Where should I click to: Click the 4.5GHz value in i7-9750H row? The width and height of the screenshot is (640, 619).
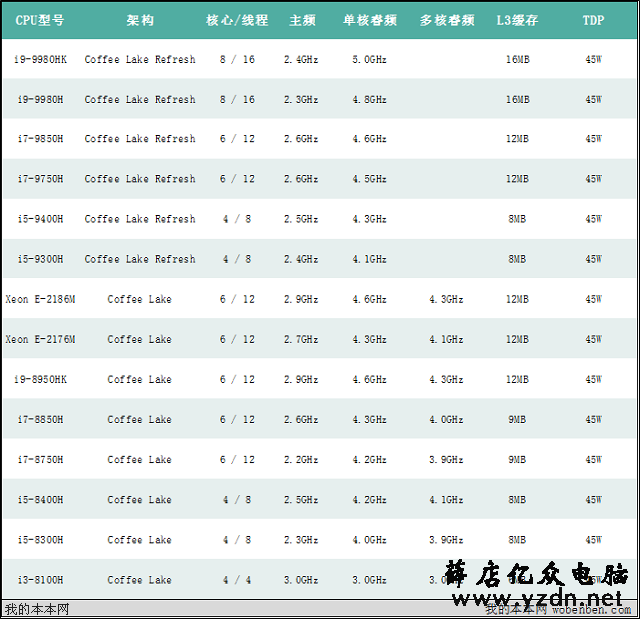tap(369, 179)
